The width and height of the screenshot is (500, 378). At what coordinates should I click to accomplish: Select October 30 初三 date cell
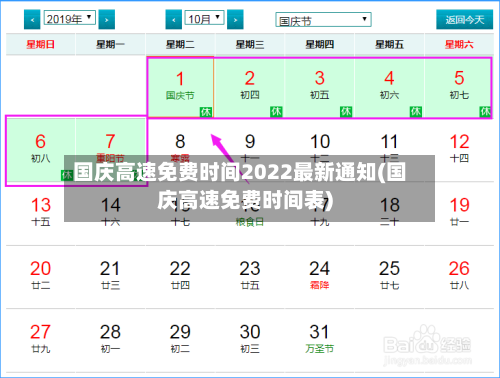(x=250, y=340)
